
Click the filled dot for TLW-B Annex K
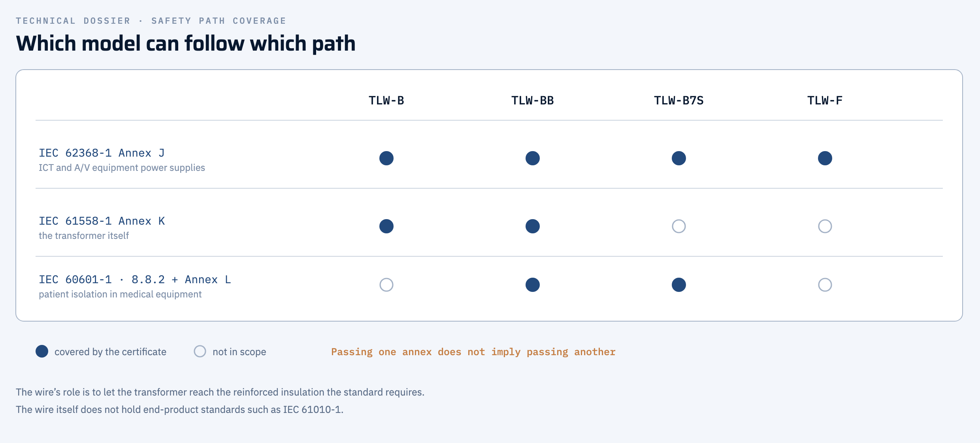tap(386, 226)
